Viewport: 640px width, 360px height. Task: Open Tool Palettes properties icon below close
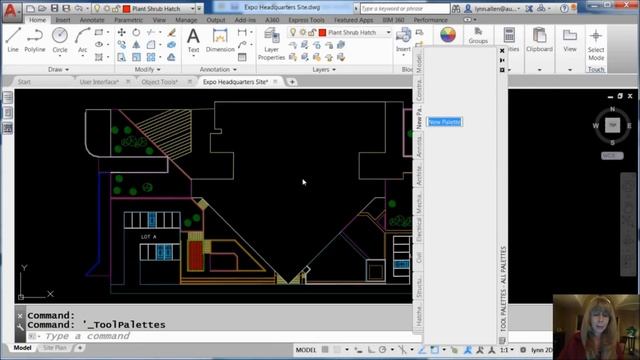[x=502, y=70]
